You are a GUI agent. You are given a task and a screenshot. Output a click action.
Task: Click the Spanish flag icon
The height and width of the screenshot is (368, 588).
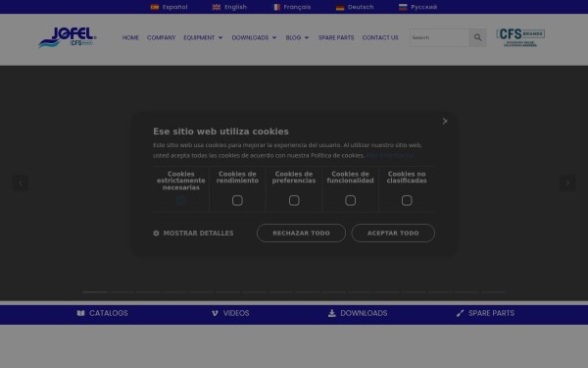coord(155,7)
